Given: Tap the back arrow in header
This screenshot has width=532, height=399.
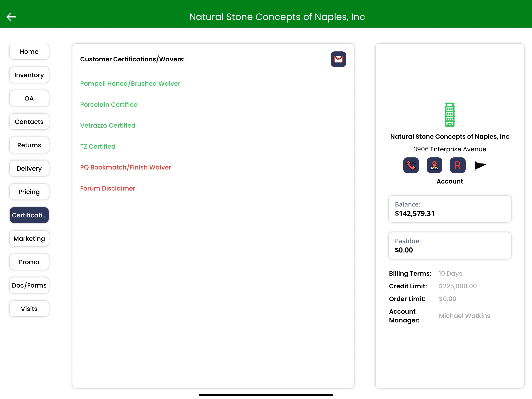Looking at the screenshot, I should (11, 17).
